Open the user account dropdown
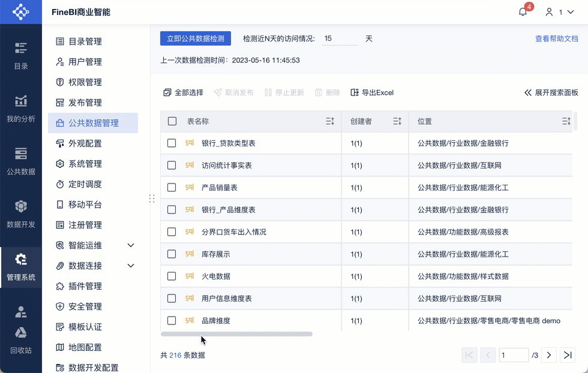Viewport: 588px width, 373px height. (x=557, y=12)
